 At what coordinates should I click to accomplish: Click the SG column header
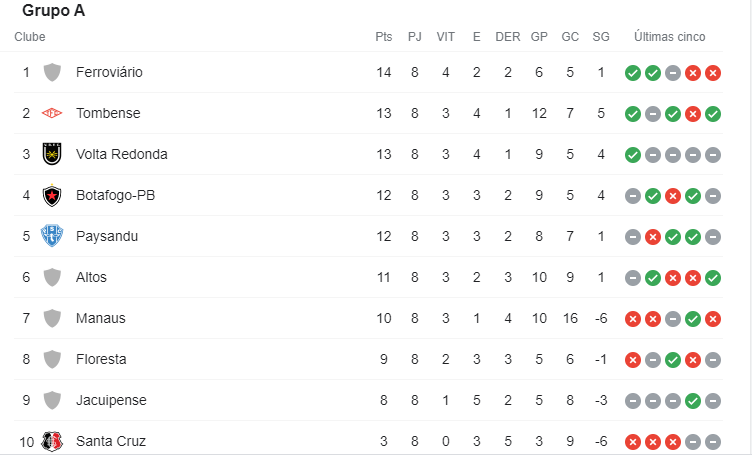pos(600,37)
